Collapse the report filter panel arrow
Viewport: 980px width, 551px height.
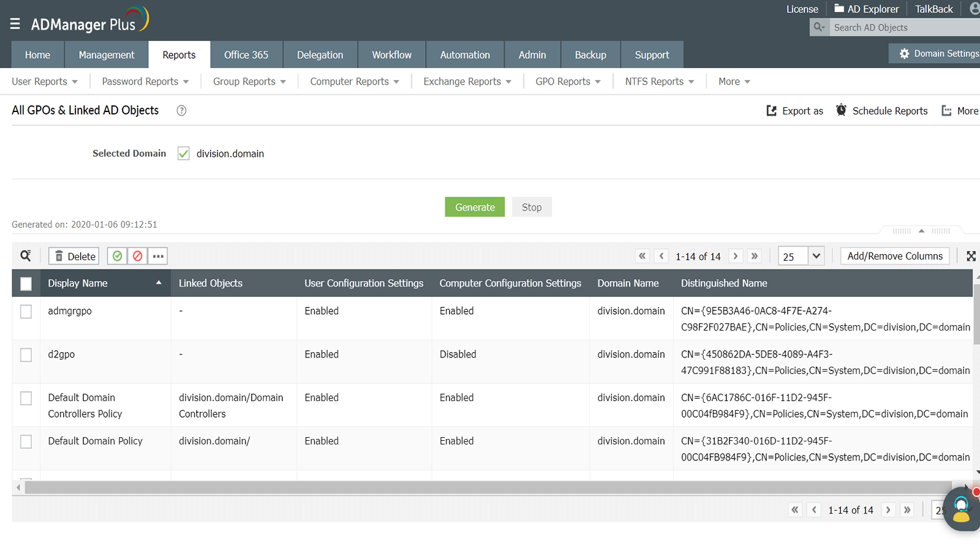coord(921,231)
